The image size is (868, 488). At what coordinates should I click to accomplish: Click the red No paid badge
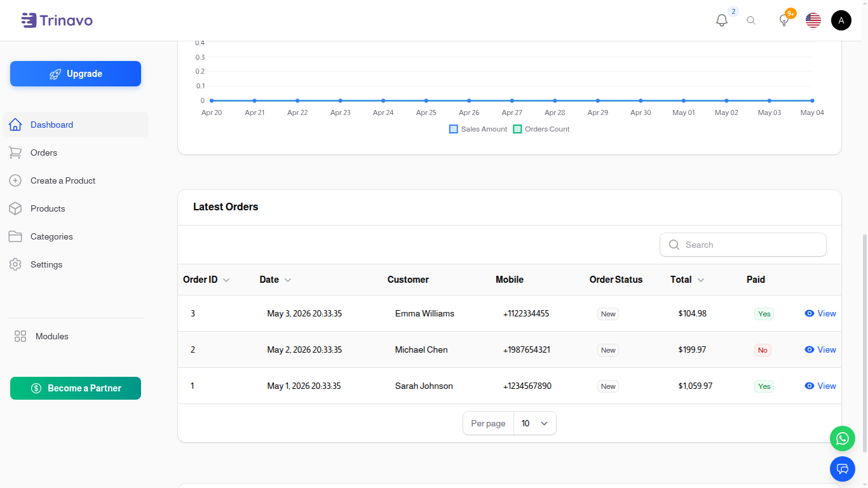click(x=763, y=350)
